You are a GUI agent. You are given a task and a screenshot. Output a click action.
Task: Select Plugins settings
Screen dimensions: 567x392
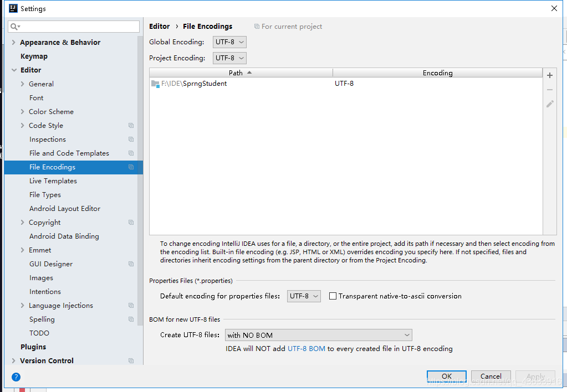point(33,347)
